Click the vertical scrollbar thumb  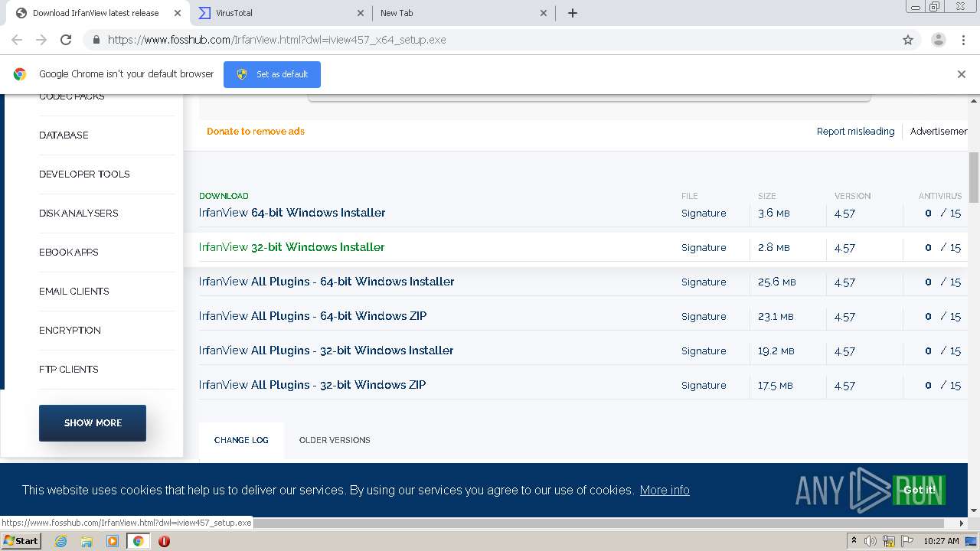tap(974, 176)
